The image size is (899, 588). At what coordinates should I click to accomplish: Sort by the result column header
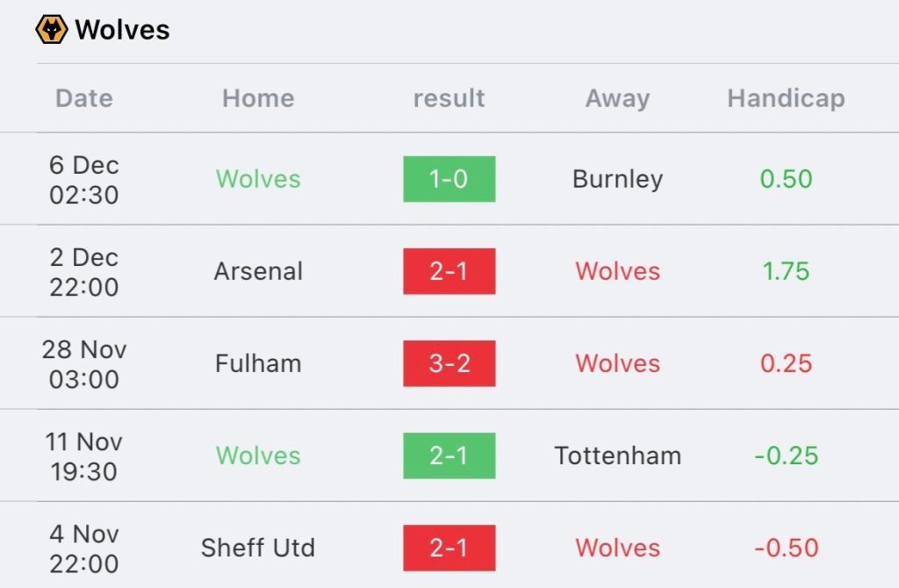449,98
